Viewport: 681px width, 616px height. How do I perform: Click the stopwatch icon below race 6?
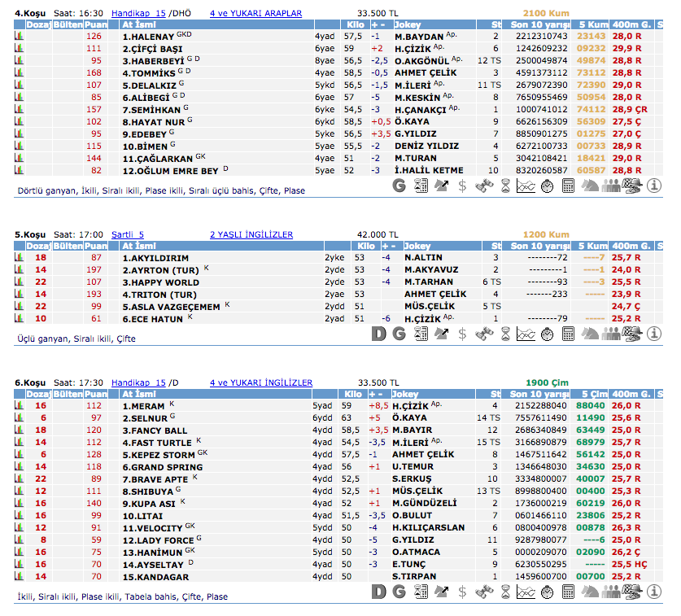click(548, 592)
